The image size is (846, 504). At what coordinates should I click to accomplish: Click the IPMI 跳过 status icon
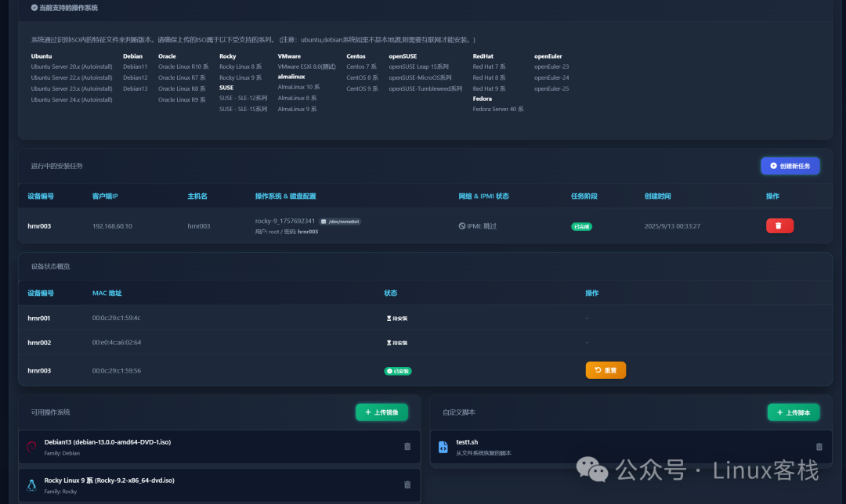pos(462,226)
